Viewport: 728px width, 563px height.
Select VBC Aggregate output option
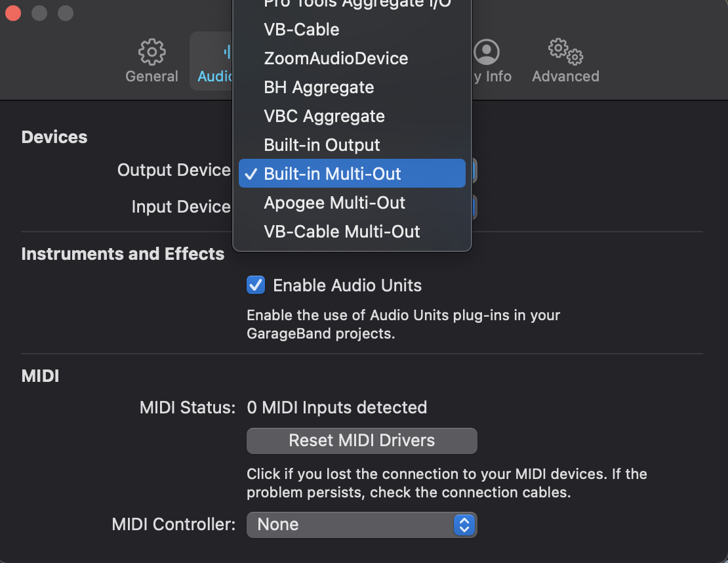(352, 116)
